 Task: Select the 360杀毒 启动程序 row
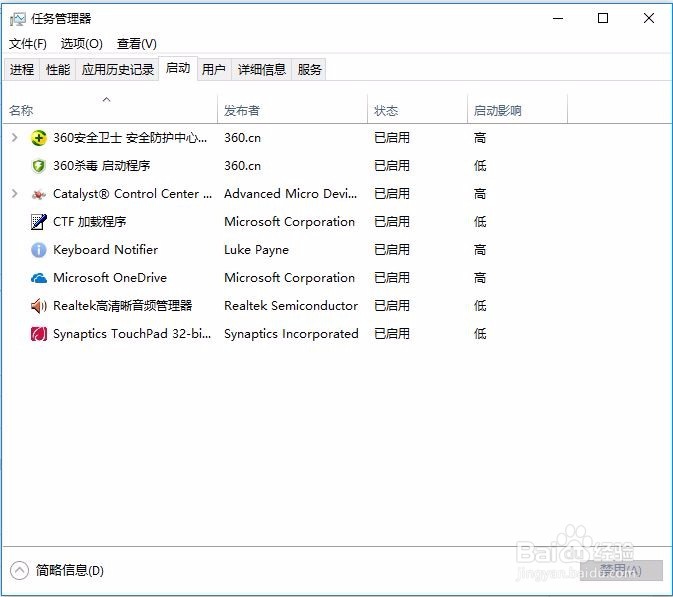click(x=336, y=166)
